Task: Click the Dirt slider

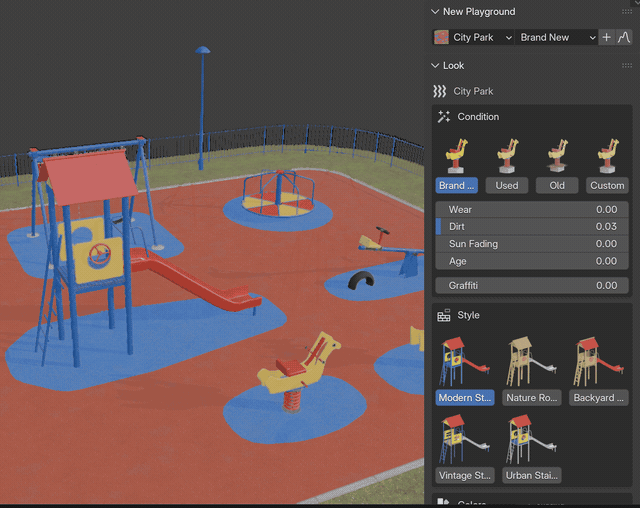Action: click(x=532, y=227)
